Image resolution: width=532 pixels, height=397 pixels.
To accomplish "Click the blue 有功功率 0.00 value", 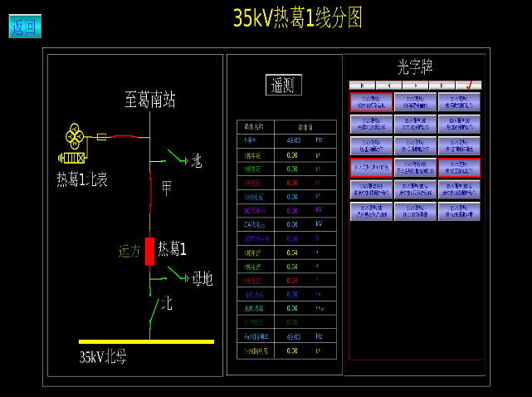I will (292, 295).
